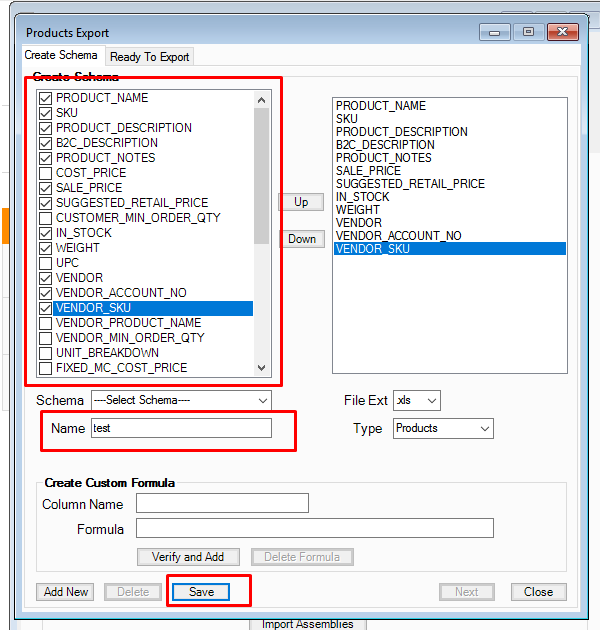Click the Add New button

(x=66, y=592)
